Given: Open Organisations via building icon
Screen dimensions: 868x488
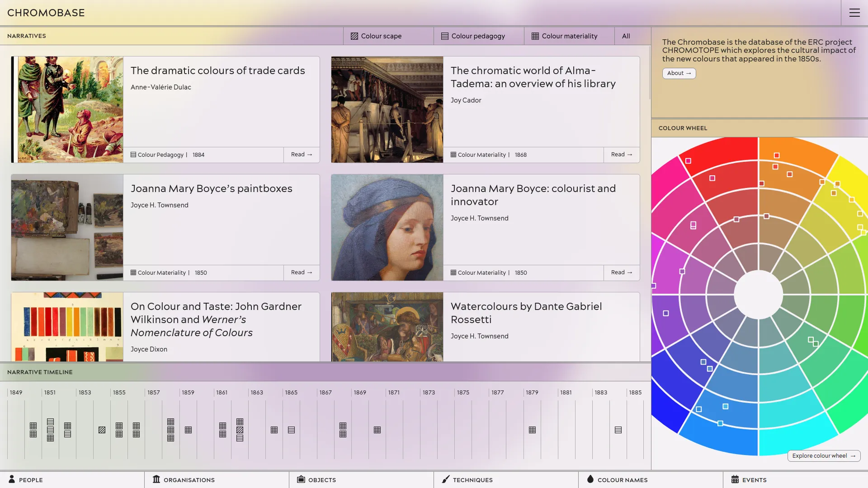Looking at the screenshot, I should tap(156, 479).
